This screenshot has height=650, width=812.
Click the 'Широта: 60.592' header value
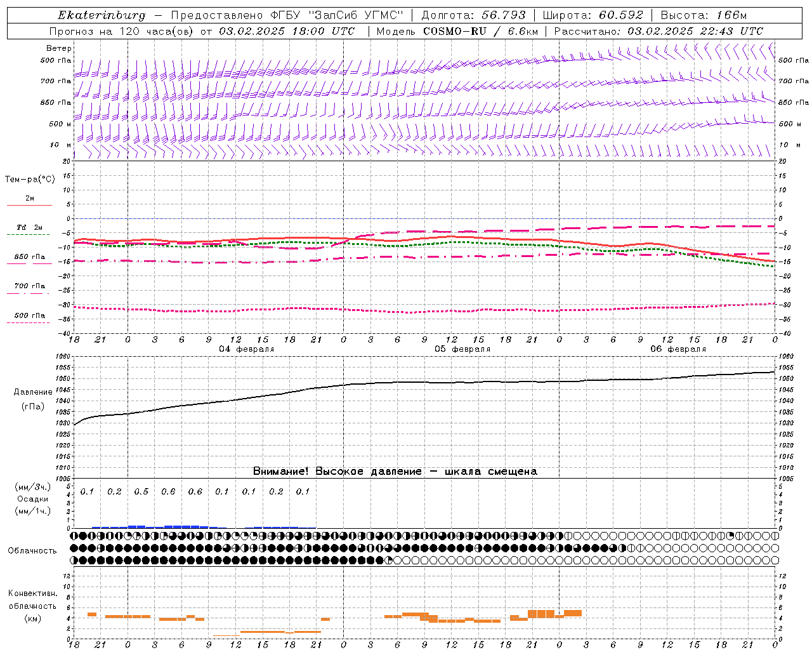pyautogui.click(x=593, y=15)
